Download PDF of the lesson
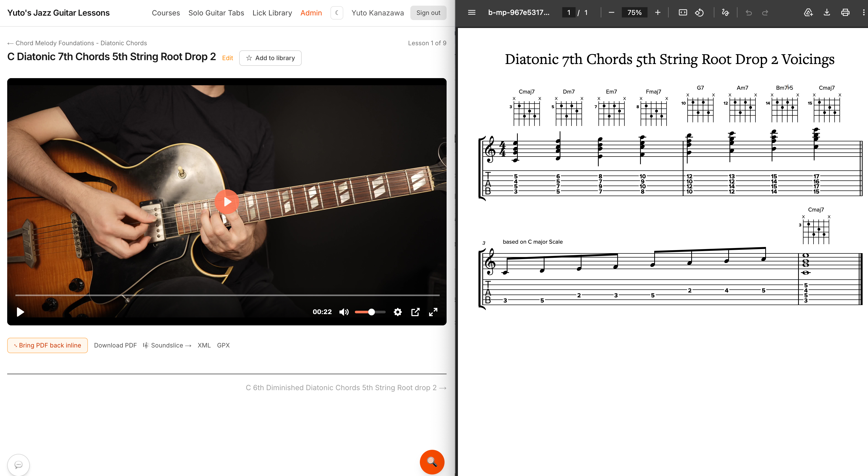Image resolution: width=868 pixels, height=476 pixels. coord(115,345)
